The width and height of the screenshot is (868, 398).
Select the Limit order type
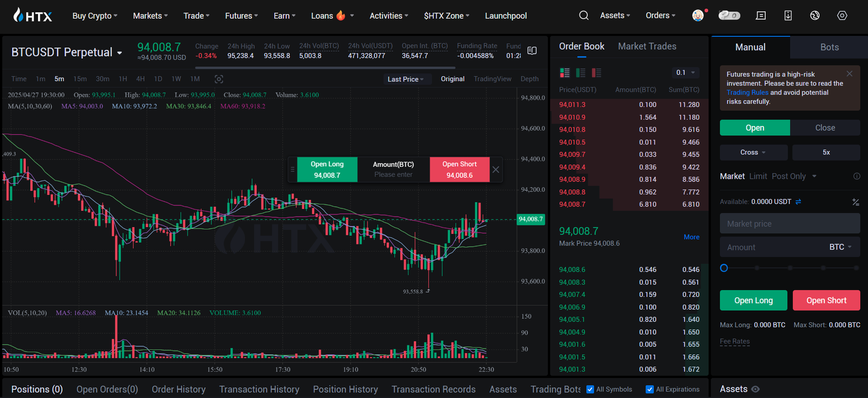pos(758,176)
